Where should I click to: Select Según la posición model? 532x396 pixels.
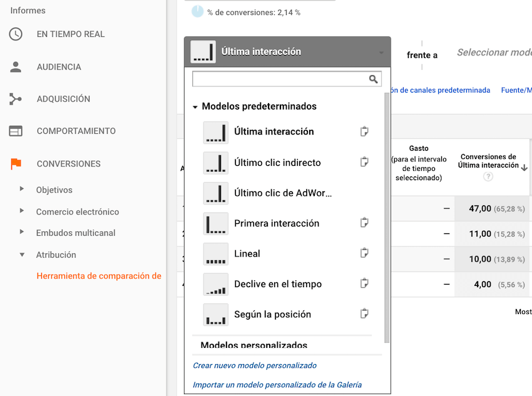pos(272,314)
